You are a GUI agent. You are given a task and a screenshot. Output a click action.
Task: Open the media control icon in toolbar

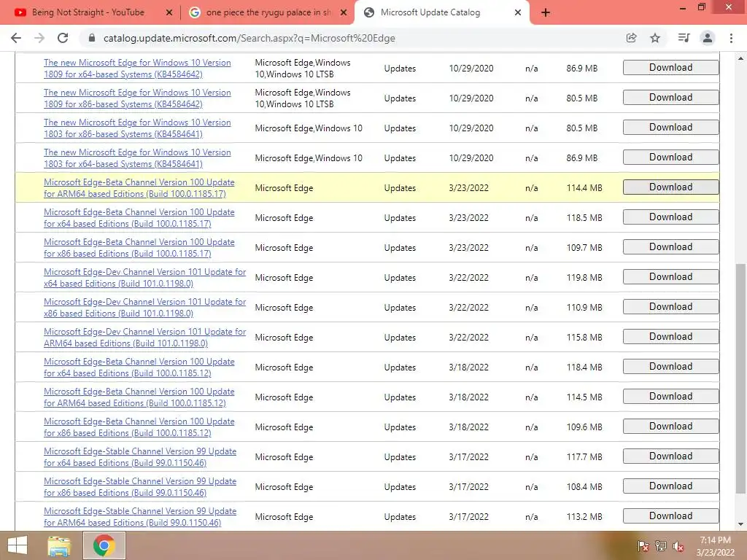[684, 38]
